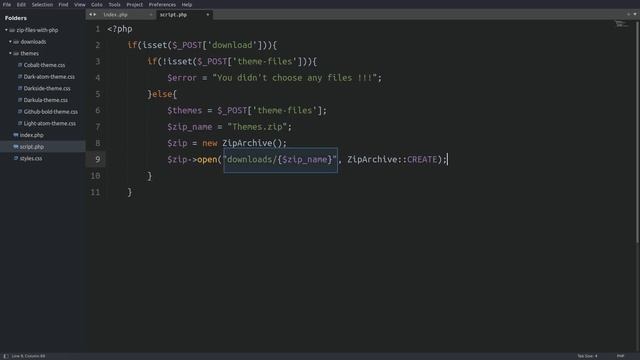Select the script.php tab
This screenshot has height=360, width=640.
pos(184,15)
